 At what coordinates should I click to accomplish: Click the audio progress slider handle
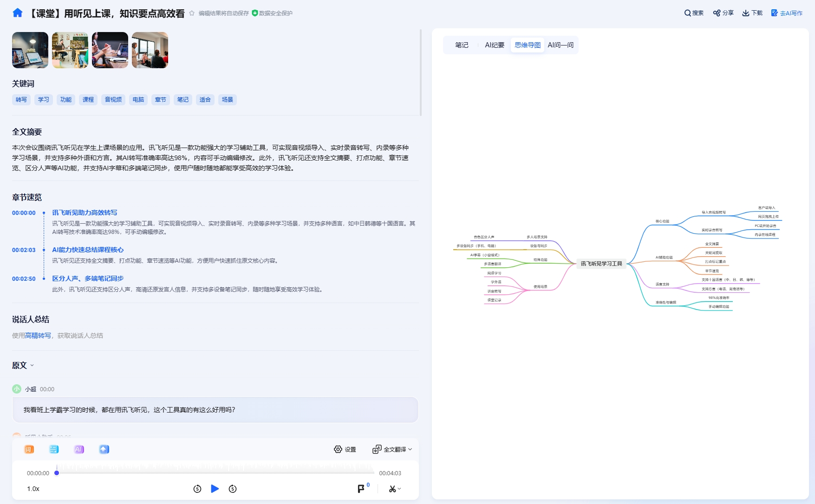tap(57, 473)
